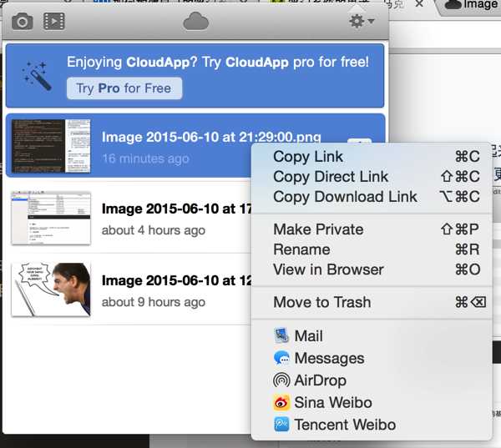
Task: Select the 'Image 2015-06-10 at 21:29:00.png' title
Action: point(211,137)
